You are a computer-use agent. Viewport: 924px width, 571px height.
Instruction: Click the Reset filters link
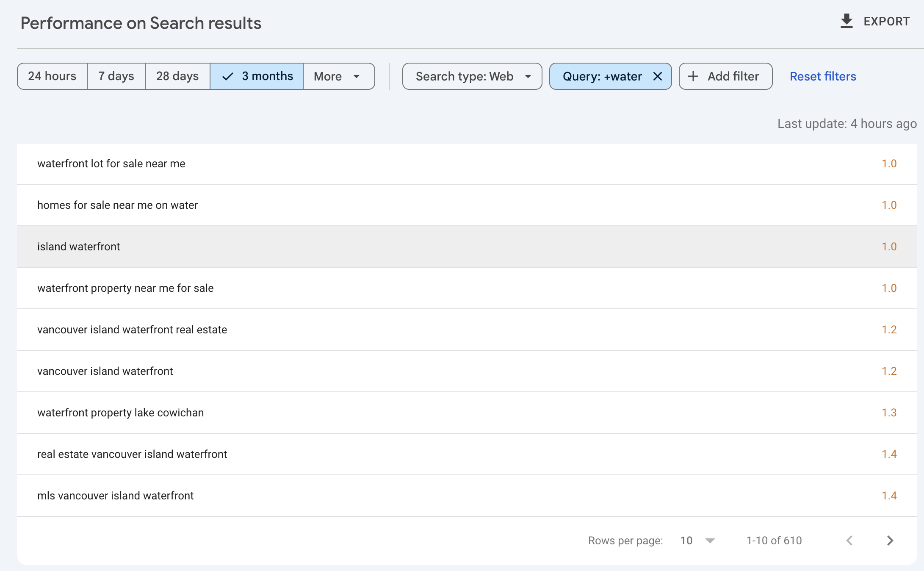[x=823, y=76]
